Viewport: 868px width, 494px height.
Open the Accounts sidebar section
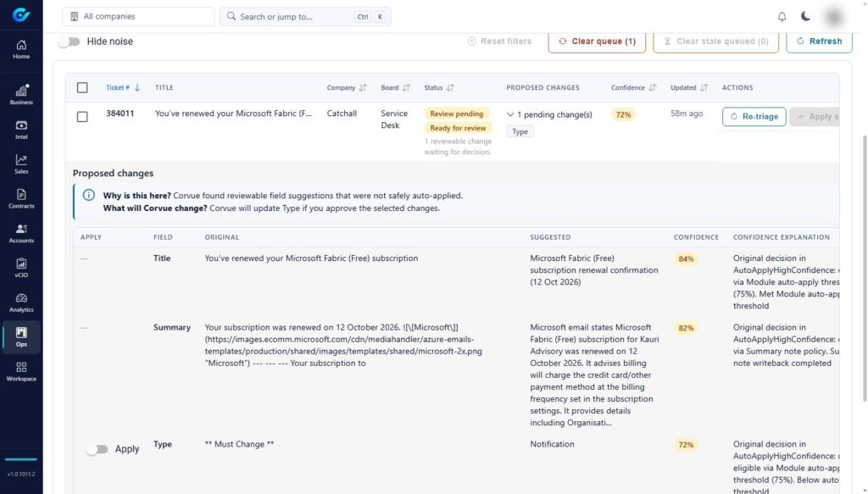(x=21, y=234)
